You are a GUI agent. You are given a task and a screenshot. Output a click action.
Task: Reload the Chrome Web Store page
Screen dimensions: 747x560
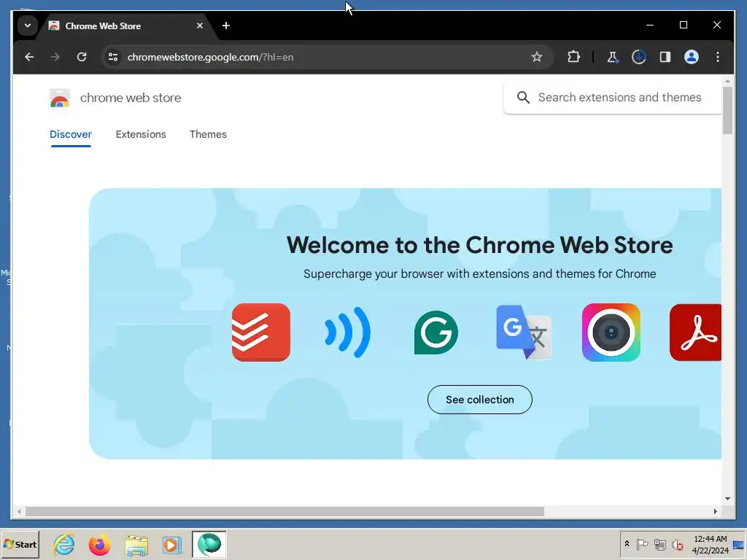(x=82, y=57)
